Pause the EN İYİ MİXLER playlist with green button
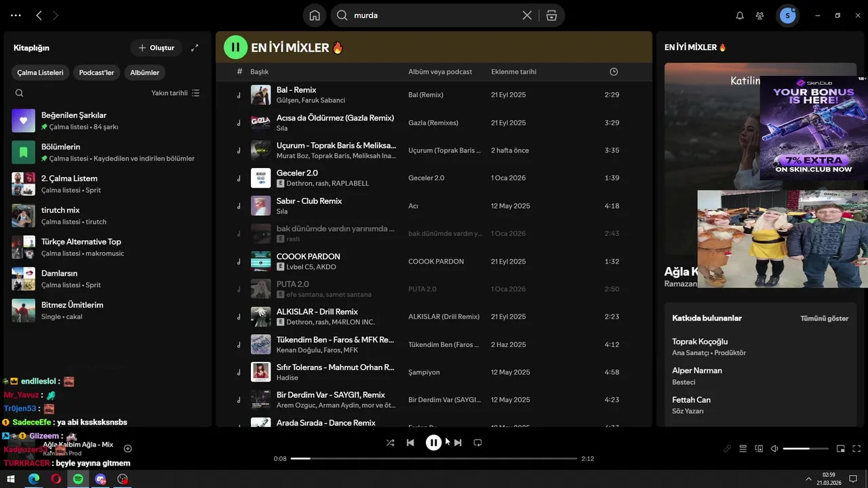 click(235, 47)
